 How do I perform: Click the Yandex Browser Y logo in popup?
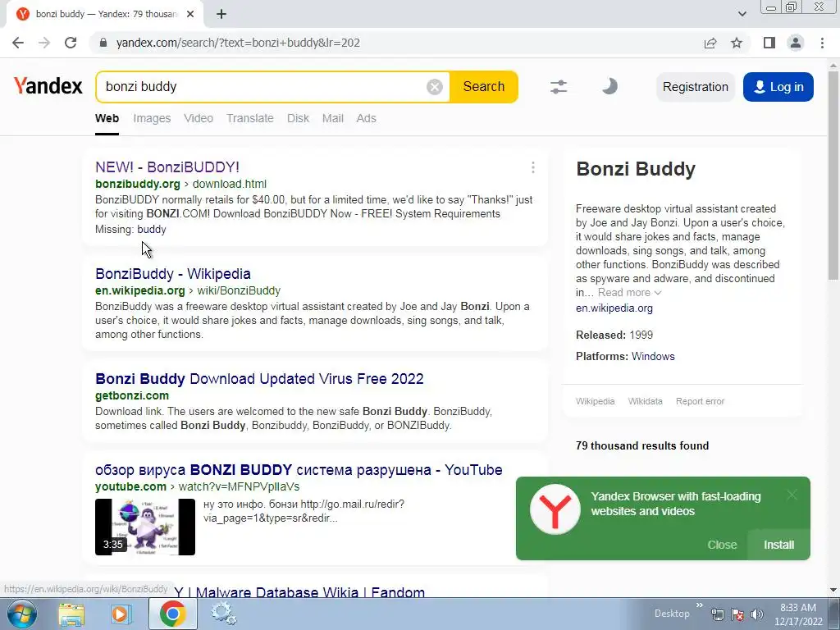pyautogui.click(x=555, y=509)
